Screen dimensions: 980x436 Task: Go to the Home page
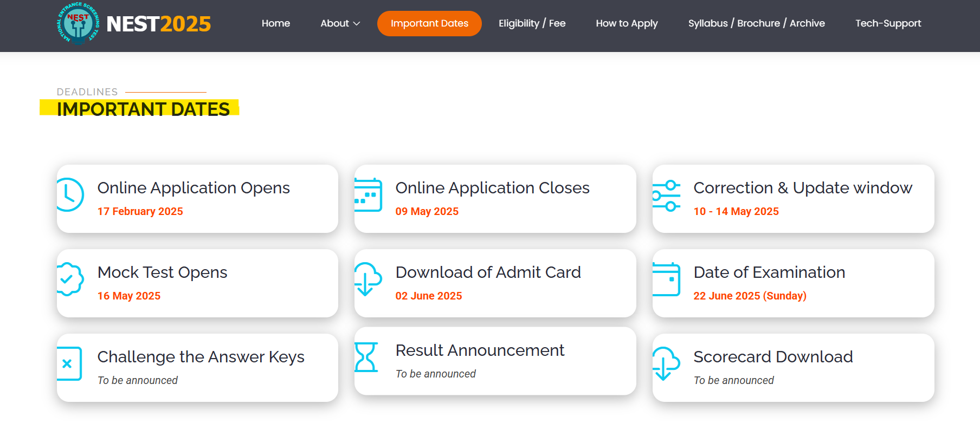[x=275, y=23]
